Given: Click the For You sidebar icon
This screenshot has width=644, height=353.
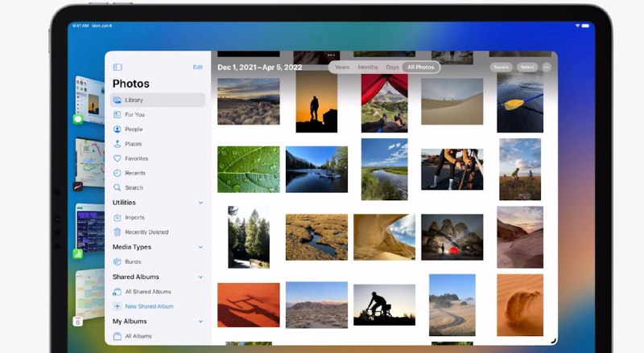Looking at the screenshot, I should (117, 114).
